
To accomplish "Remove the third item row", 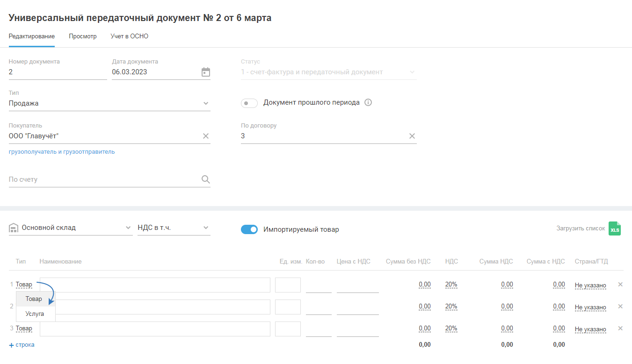I will coord(620,328).
